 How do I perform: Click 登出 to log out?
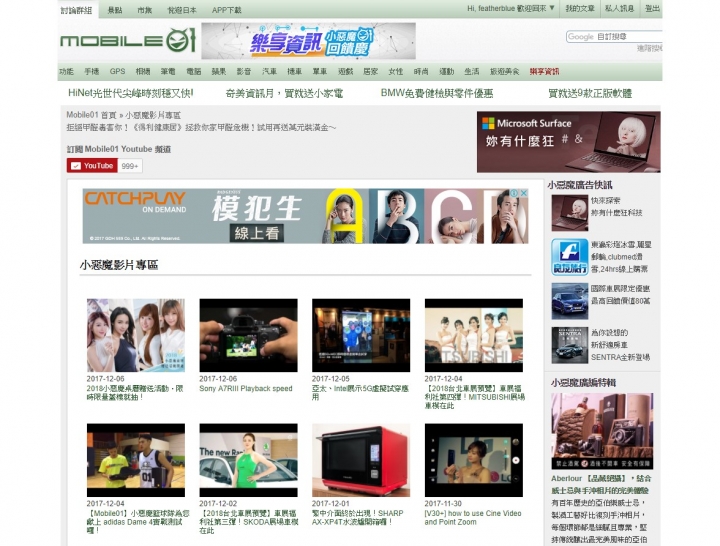pos(652,9)
